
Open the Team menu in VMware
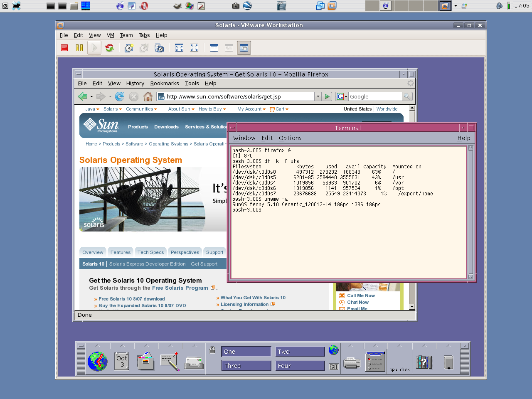click(x=126, y=35)
